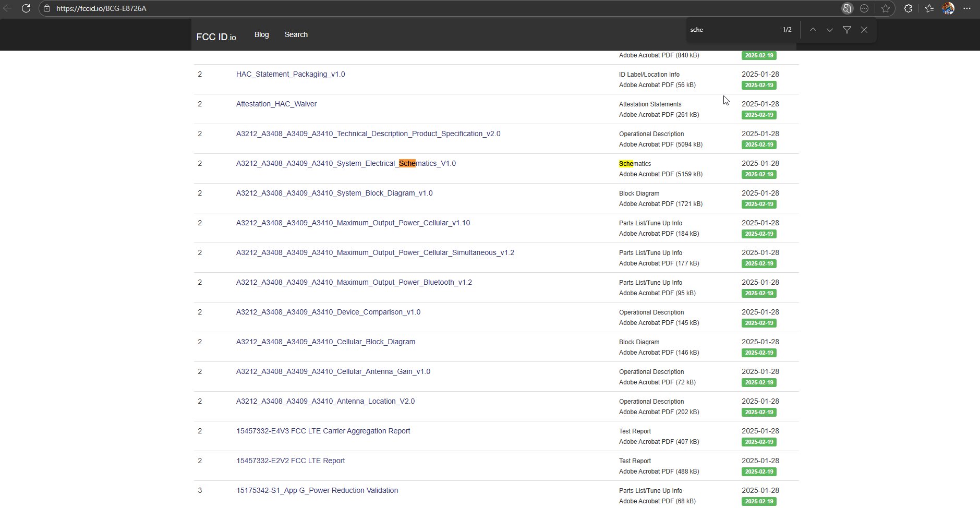Open the browser Extensions puzzle icon

[908, 8]
